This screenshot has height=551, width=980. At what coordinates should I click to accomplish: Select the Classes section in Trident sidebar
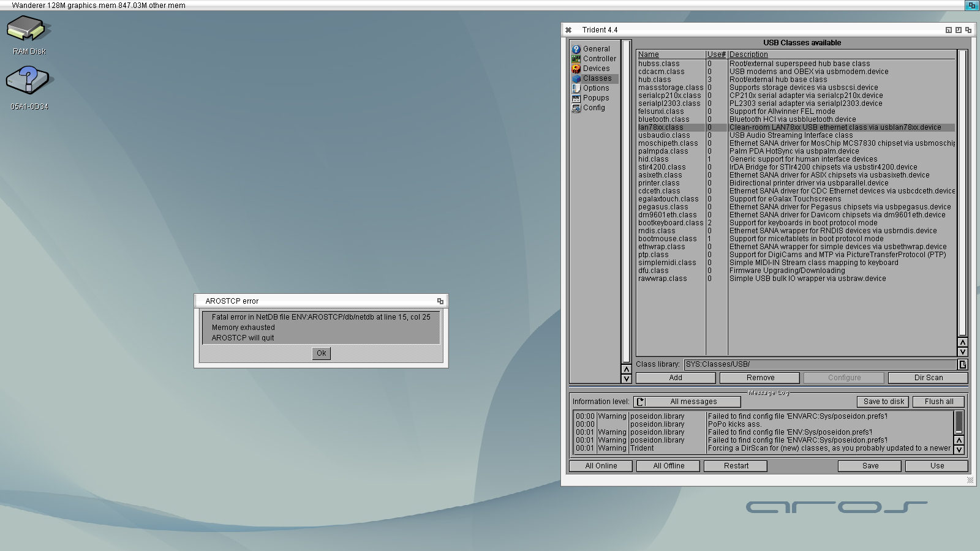pos(595,78)
